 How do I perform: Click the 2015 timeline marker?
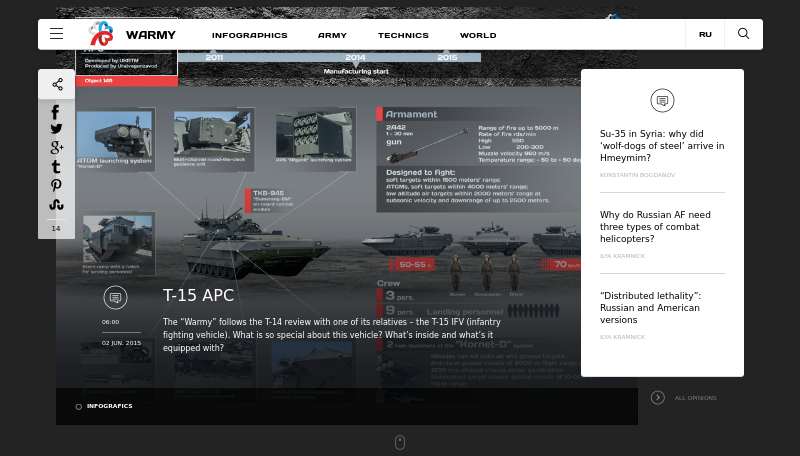coord(447,57)
